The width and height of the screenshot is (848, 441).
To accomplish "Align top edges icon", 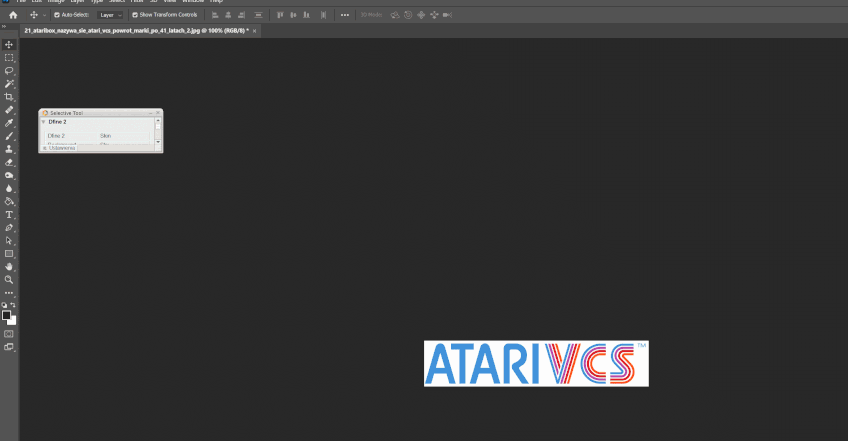I will (280, 15).
